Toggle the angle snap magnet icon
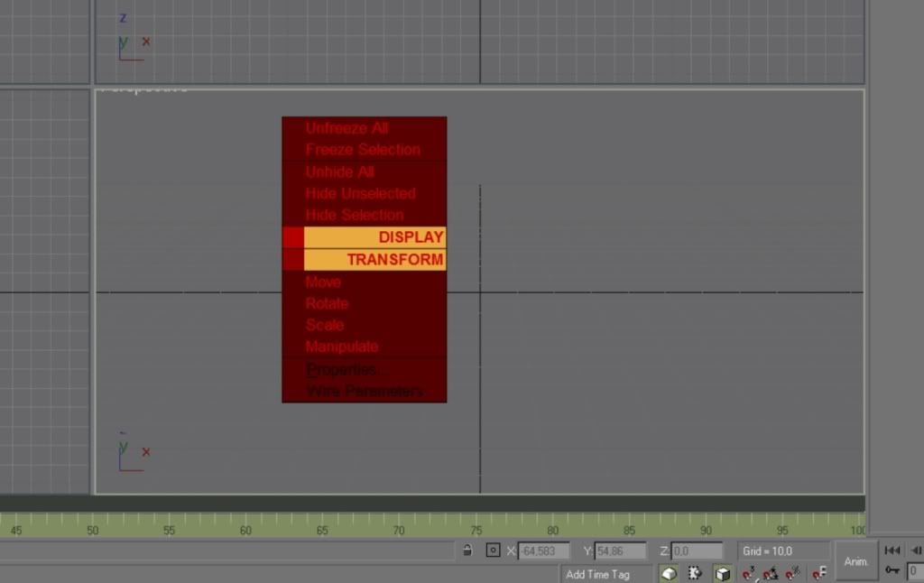924x583 pixels. [x=771, y=573]
